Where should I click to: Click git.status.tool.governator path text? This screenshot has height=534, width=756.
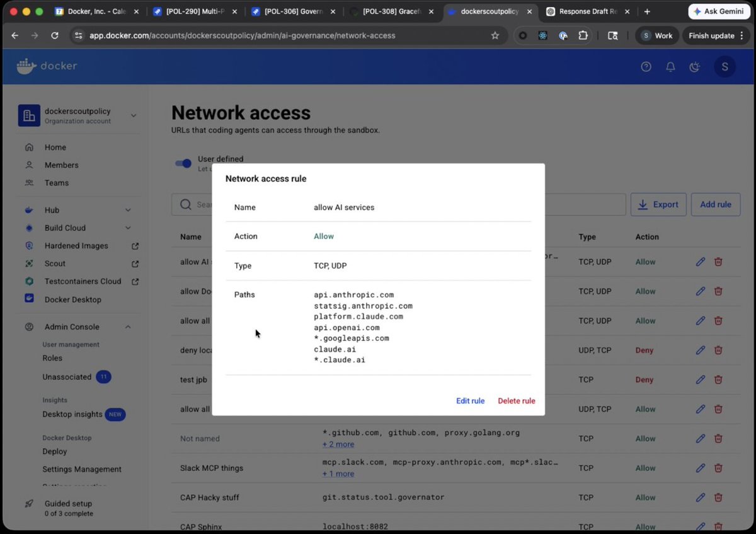point(384,497)
